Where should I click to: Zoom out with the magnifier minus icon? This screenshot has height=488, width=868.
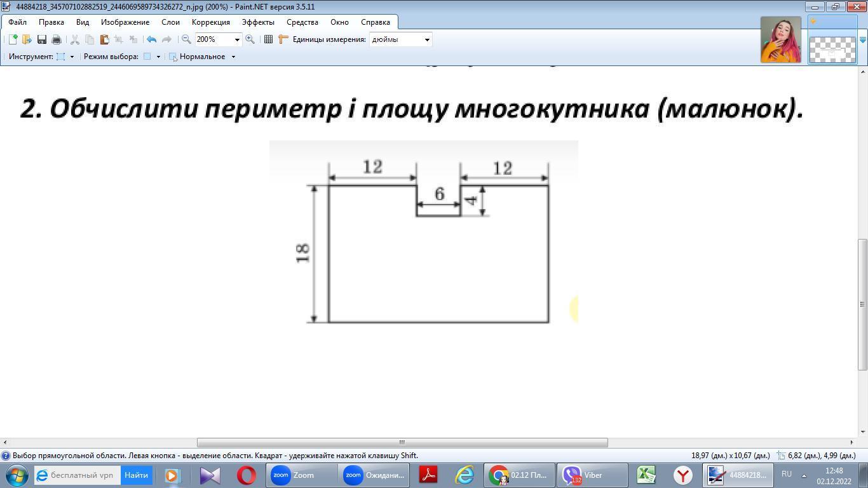point(186,39)
